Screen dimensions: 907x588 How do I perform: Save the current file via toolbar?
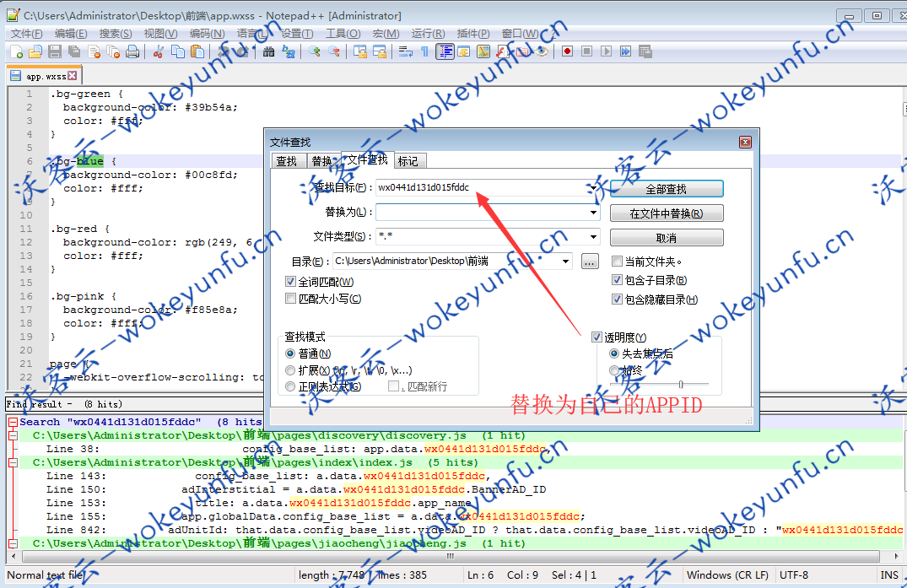tap(55, 52)
